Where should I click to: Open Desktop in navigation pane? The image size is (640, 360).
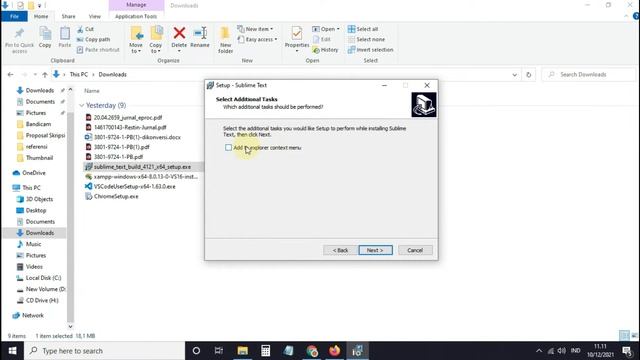coord(36,210)
